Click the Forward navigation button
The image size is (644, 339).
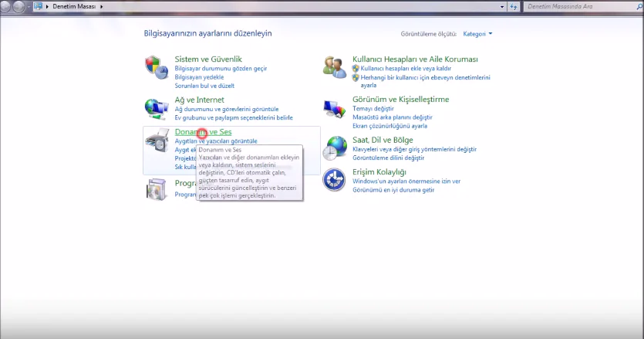pyautogui.click(x=19, y=7)
